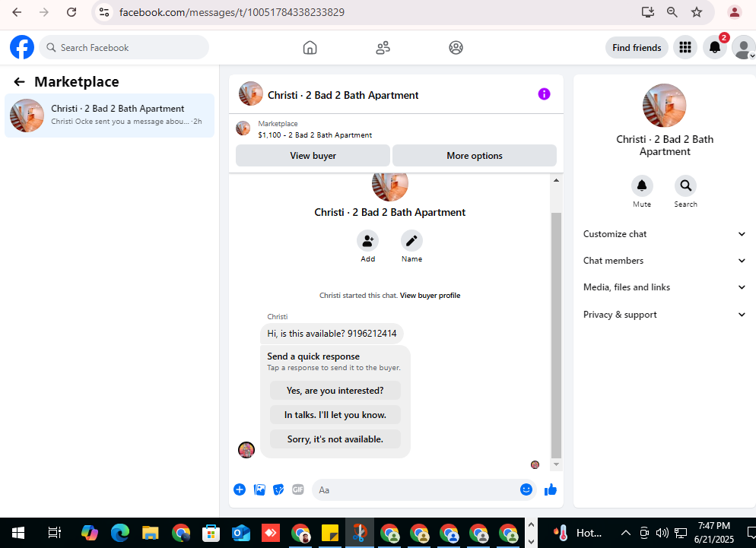Open the Windows Start menu

point(18,533)
